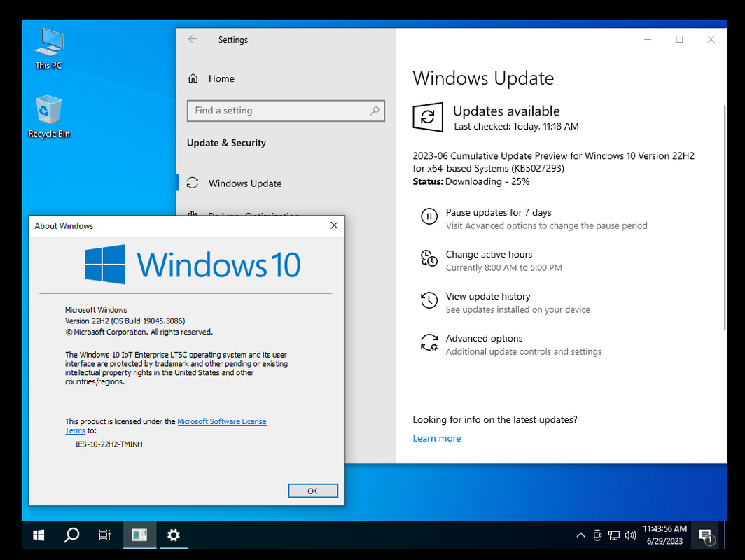The image size is (745, 560).
Task: Open This PC desktop icon
Action: (49, 48)
